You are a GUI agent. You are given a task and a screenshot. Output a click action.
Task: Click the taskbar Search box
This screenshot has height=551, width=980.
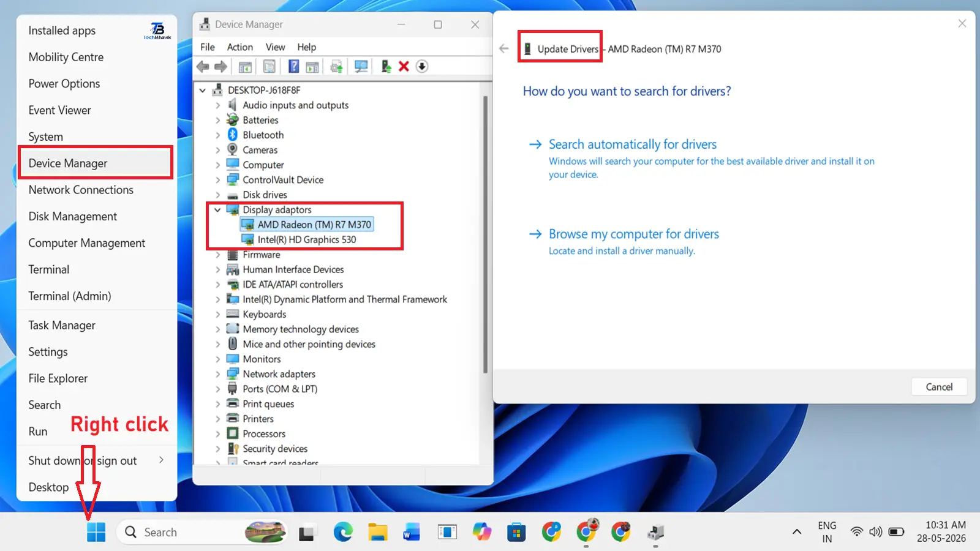click(203, 532)
